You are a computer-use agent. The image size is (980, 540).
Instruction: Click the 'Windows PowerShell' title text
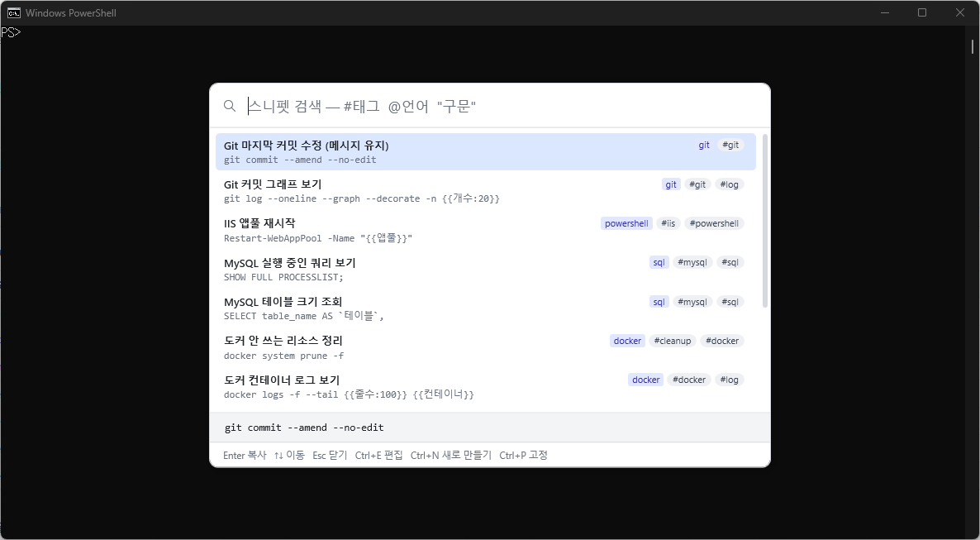tap(70, 12)
